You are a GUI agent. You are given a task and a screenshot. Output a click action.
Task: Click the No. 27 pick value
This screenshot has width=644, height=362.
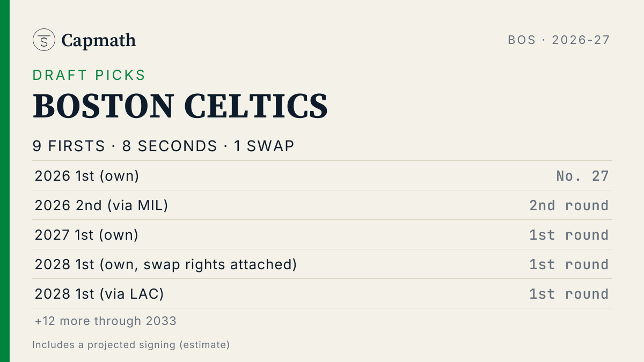pos(583,176)
